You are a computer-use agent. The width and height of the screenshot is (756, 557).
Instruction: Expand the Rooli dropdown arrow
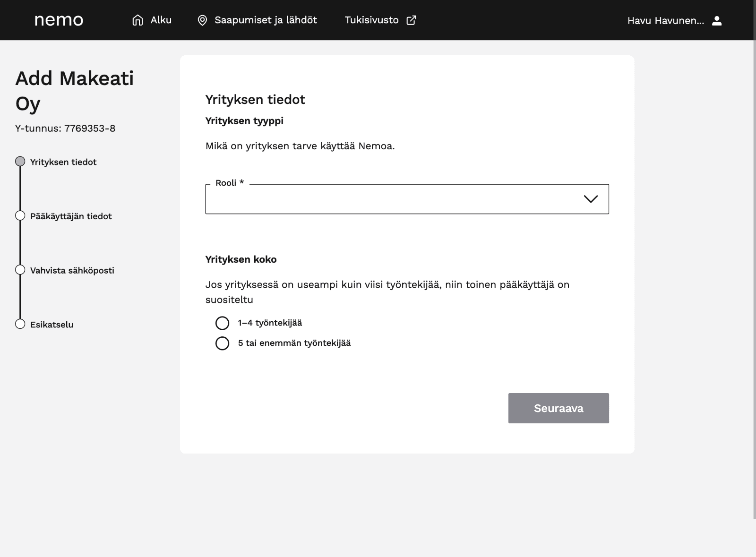[x=591, y=199]
